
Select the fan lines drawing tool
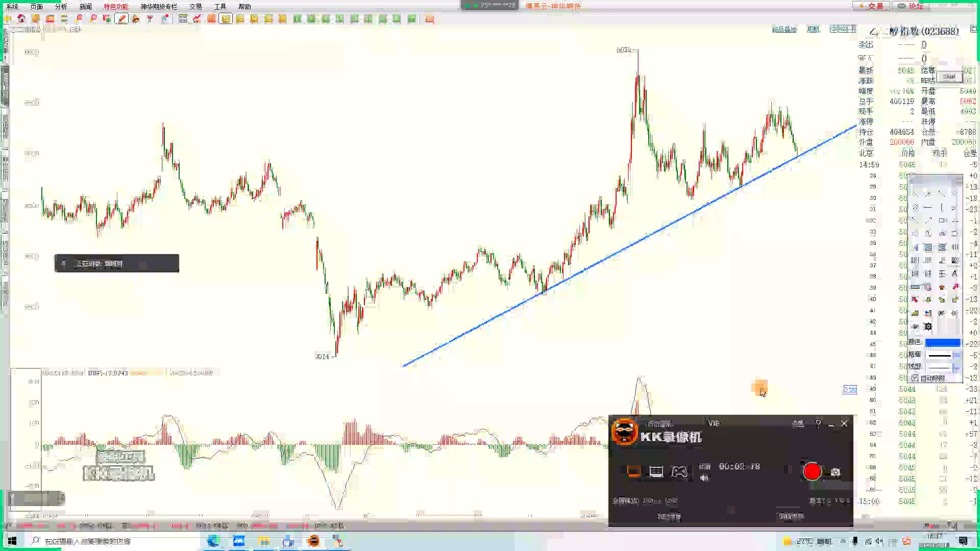click(955, 260)
